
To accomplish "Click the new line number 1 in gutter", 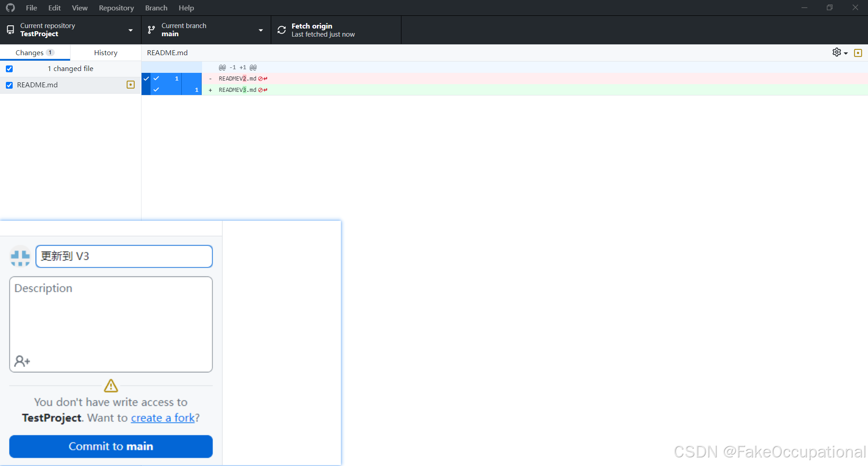I will (x=197, y=90).
